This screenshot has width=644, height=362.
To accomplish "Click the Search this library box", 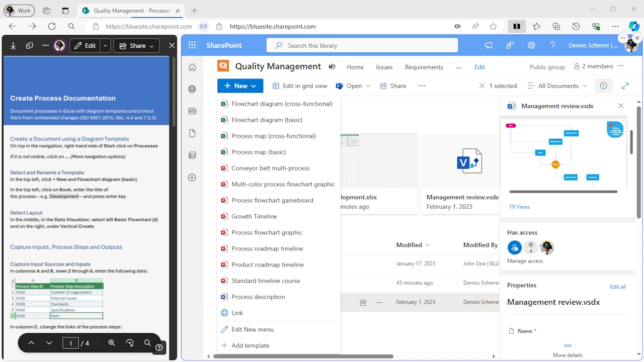I will (362, 45).
